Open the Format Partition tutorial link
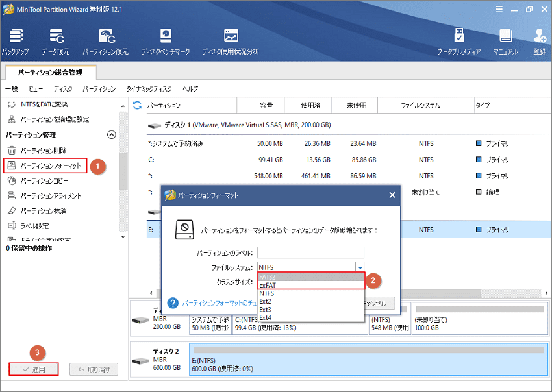Image resolution: width=552 pixels, height=392 pixels. click(x=220, y=302)
